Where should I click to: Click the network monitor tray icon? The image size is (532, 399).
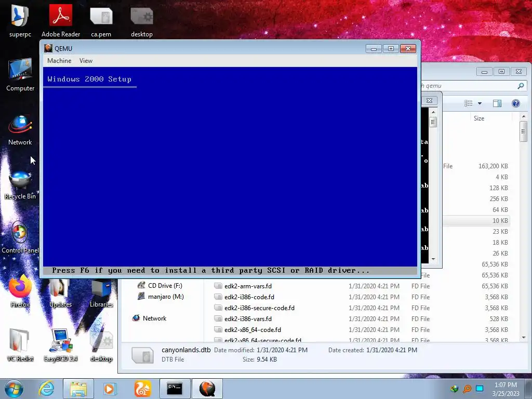point(480,389)
